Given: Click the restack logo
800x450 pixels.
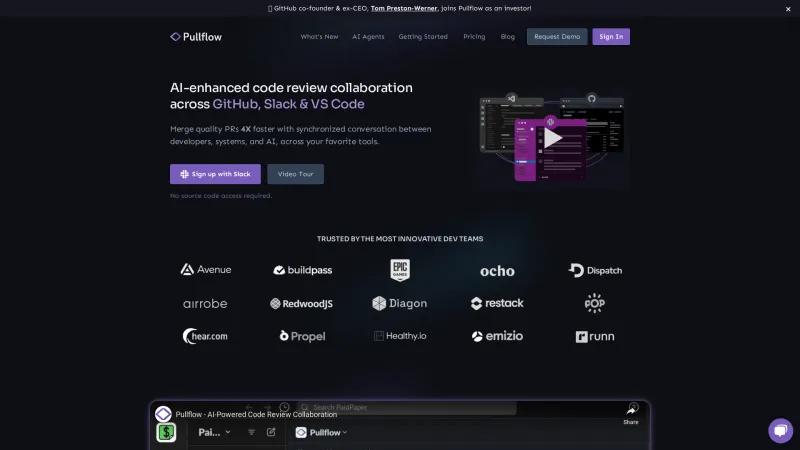Looking at the screenshot, I should [x=497, y=303].
